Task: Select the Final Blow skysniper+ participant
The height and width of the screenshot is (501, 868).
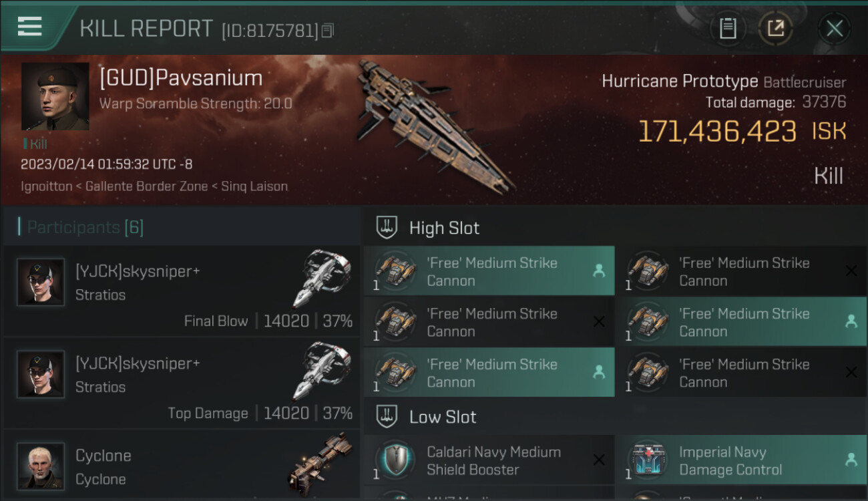Action: tap(180, 291)
